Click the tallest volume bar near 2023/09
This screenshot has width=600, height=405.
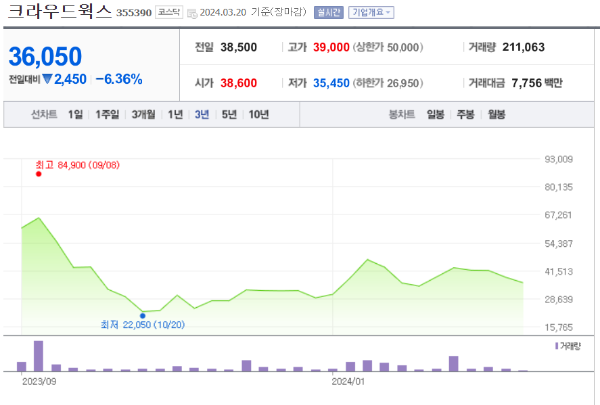[39, 356]
